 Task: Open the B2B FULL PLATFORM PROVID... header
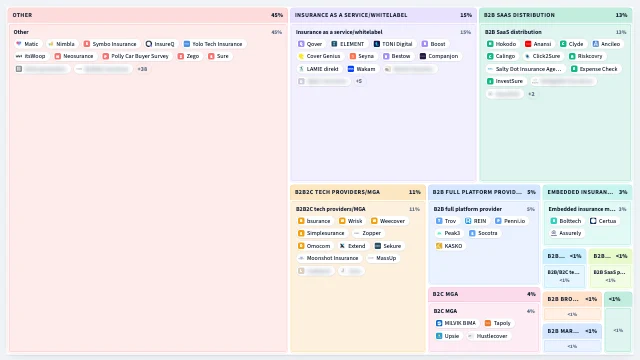tap(484, 192)
